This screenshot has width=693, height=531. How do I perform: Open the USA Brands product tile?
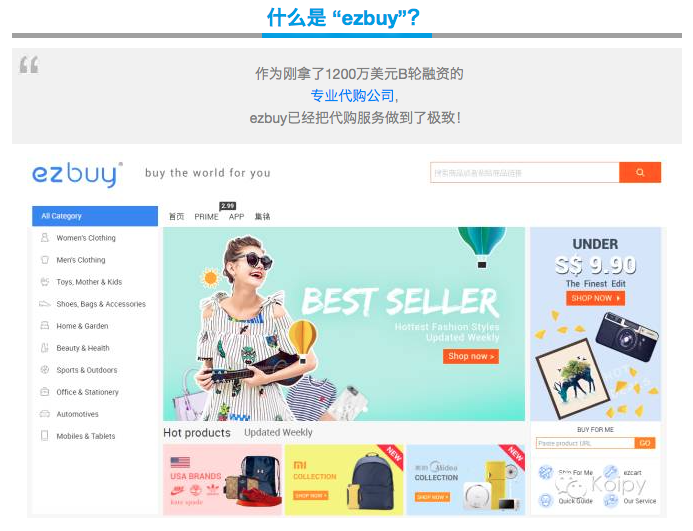[x=222, y=480]
